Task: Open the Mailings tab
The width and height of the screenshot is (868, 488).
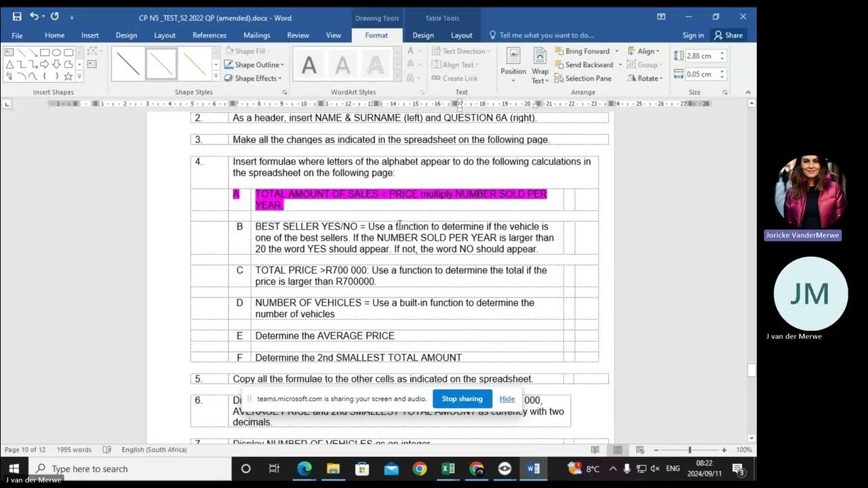Action: [x=257, y=35]
